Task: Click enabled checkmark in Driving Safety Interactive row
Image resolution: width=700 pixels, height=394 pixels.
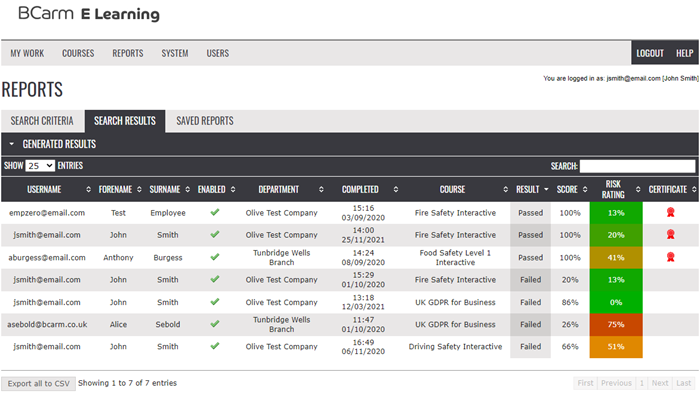Action: [x=215, y=346]
